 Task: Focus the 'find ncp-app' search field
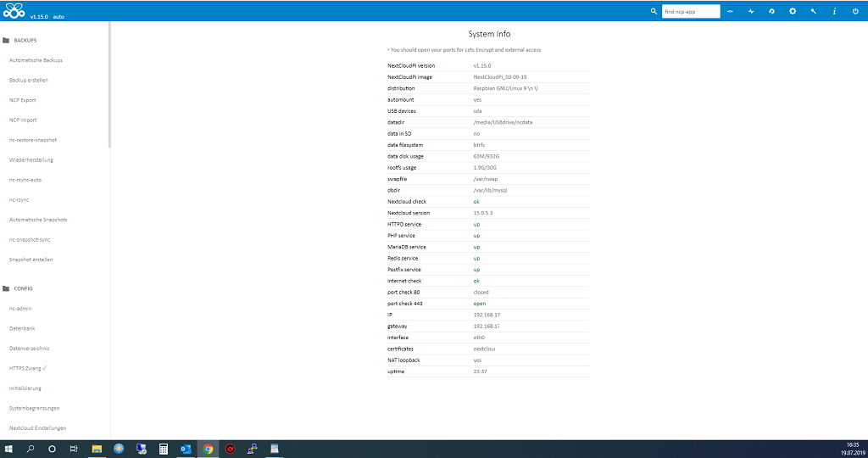pos(690,11)
